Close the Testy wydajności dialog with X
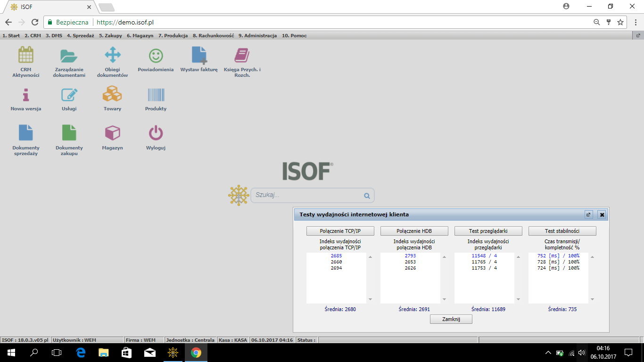The height and width of the screenshot is (362, 644). point(602,214)
